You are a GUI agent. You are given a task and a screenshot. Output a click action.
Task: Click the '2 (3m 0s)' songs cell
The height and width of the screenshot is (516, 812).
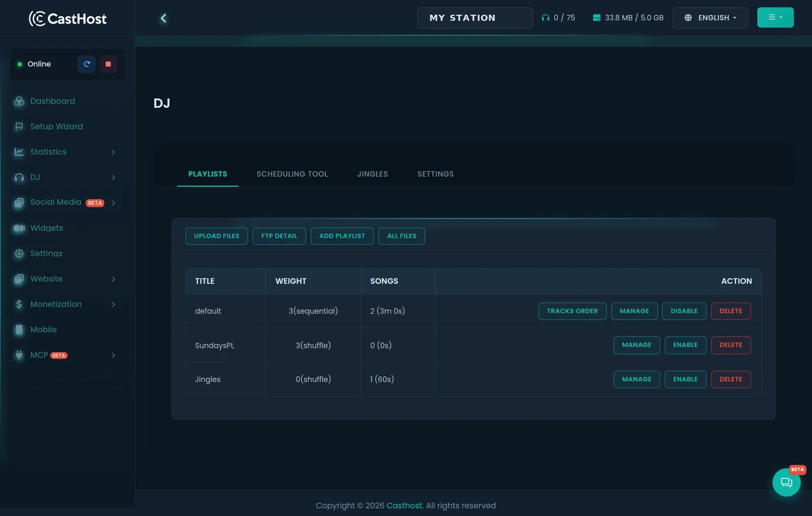point(398,311)
